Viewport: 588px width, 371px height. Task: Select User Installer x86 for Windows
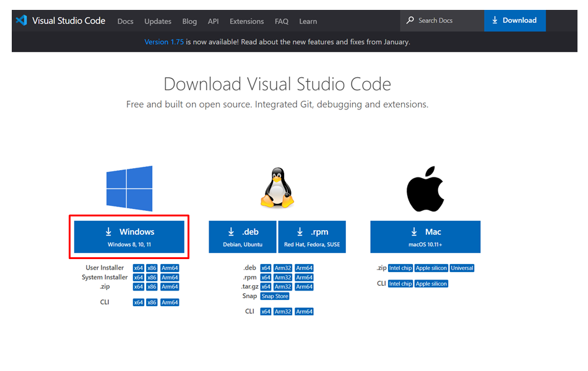pyautogui.click(x=152, y=268)
